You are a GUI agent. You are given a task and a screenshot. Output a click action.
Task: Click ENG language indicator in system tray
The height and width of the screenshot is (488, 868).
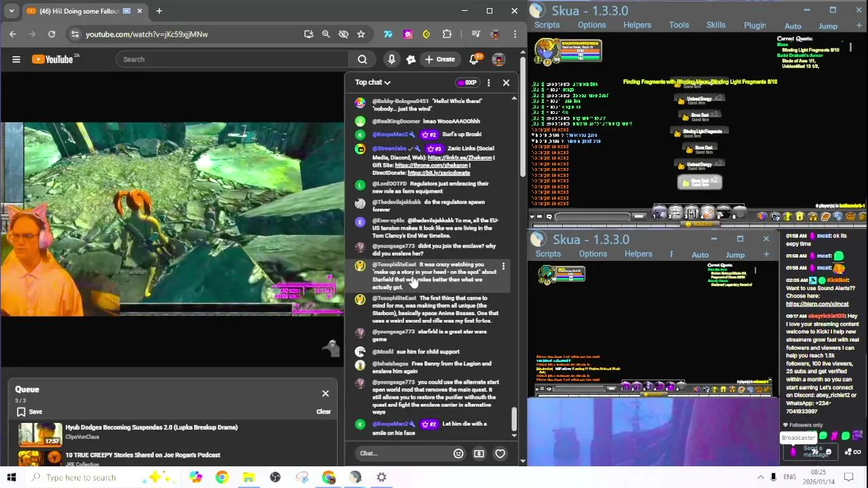(789, 477)
